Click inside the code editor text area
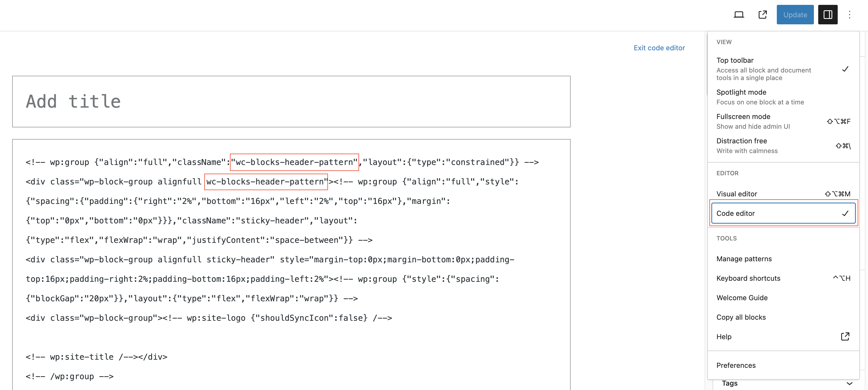The height and width of the screenshot is (390, 868). tap(291, 265)
